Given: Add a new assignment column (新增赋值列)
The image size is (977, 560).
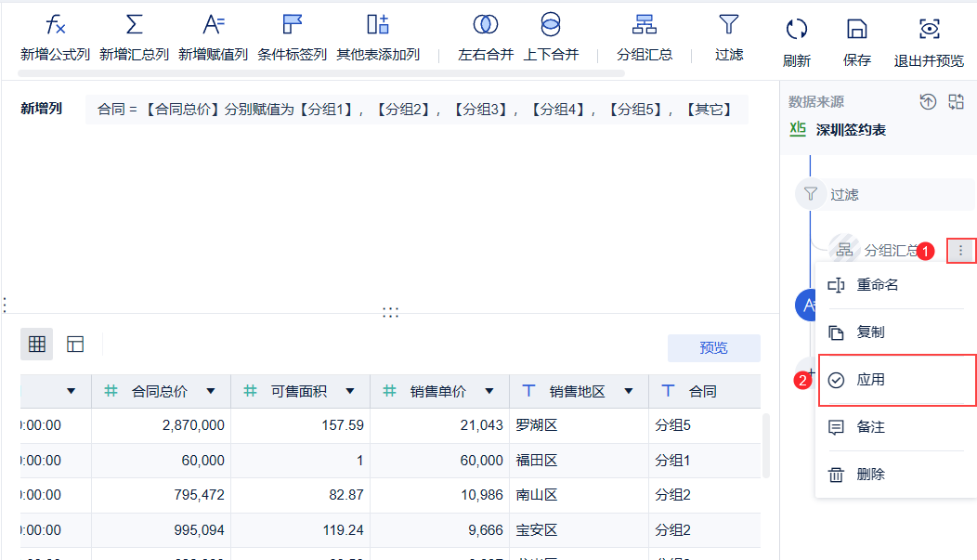Looking at the screenshot, I should [x=213, y=37].
